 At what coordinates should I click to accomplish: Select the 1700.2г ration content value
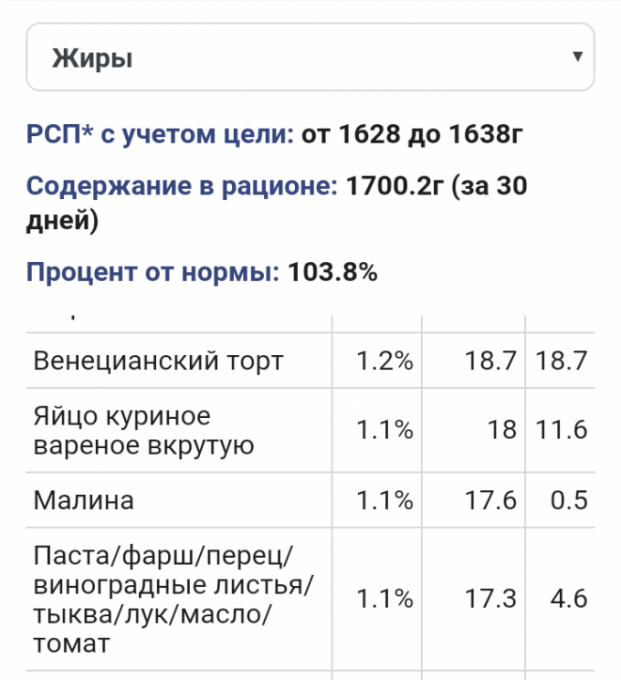[398, 187]
